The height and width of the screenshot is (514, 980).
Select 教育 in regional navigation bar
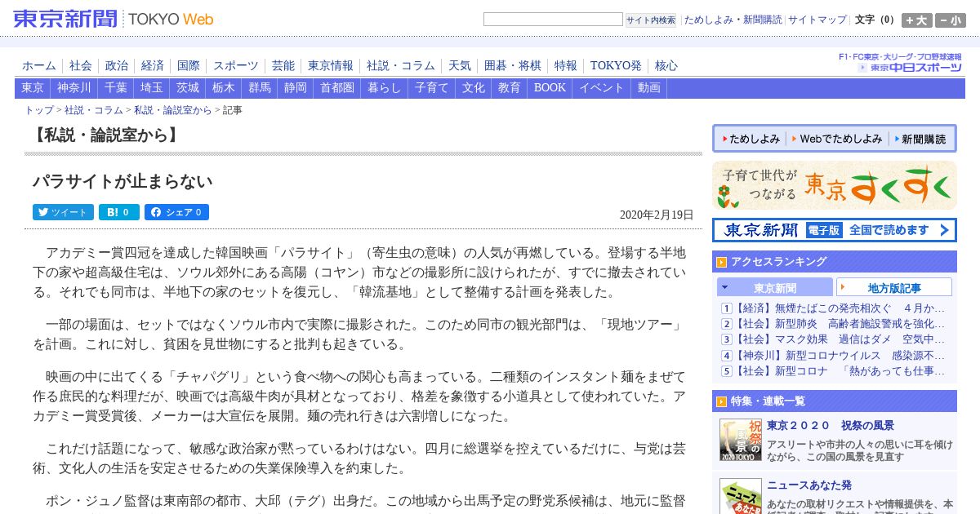click(x=510, y=88)
